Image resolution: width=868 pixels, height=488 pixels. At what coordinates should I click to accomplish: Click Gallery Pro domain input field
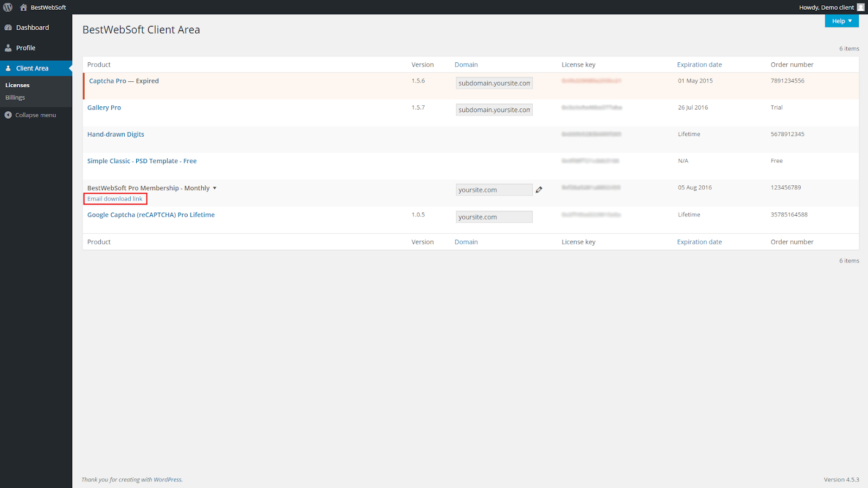point(494,110)
